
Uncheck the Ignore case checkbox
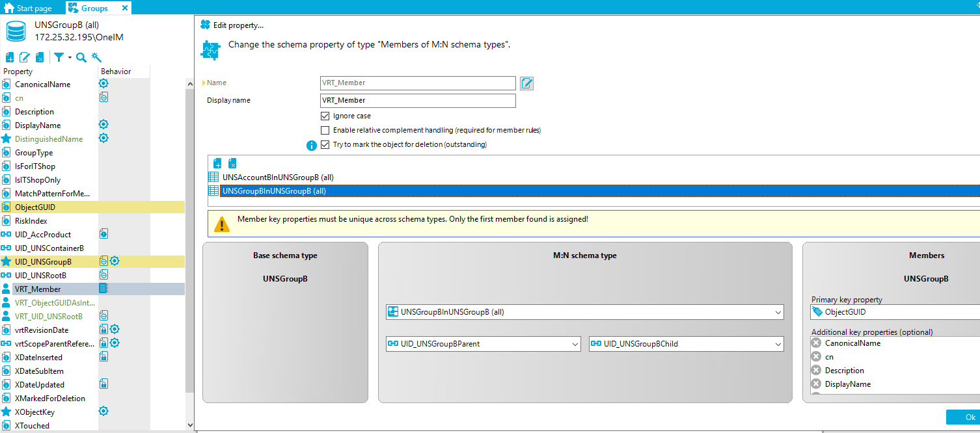325,116
